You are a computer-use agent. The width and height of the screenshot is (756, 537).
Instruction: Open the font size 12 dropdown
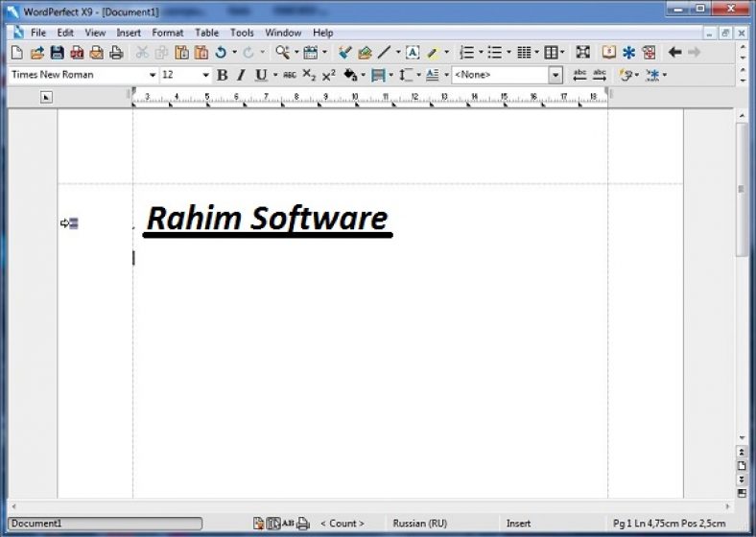click(x=205, y=75)
